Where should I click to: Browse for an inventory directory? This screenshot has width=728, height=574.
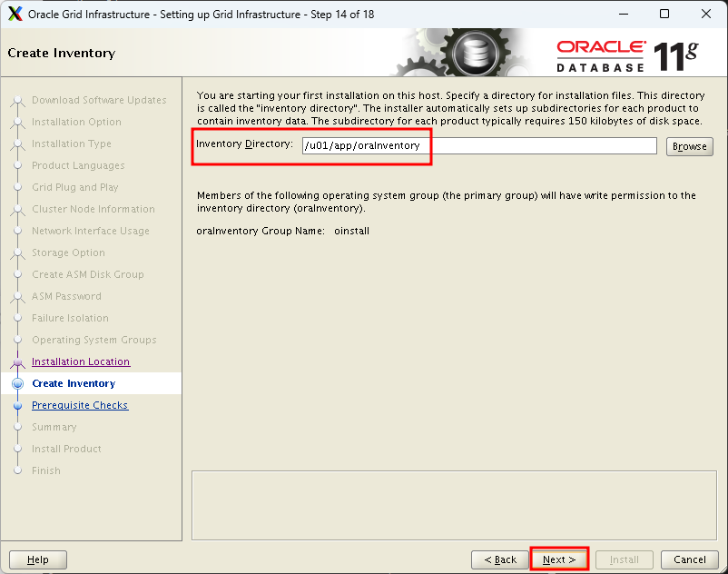(690, 146)
